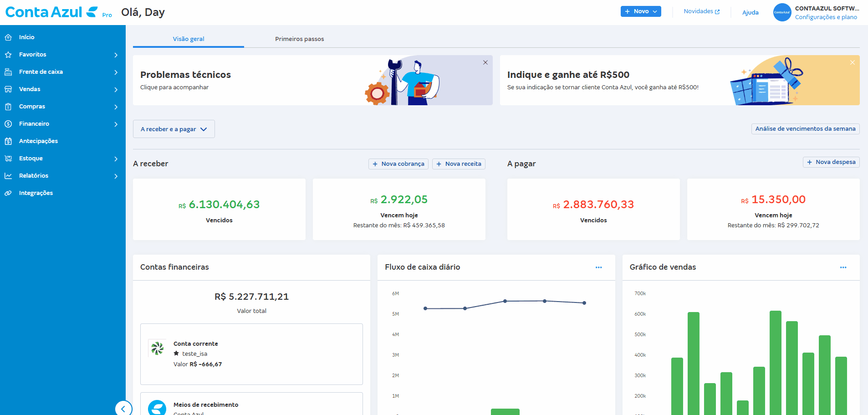Open the ContaAzul account avatar

pyautogui.click(x=782, y=12)
